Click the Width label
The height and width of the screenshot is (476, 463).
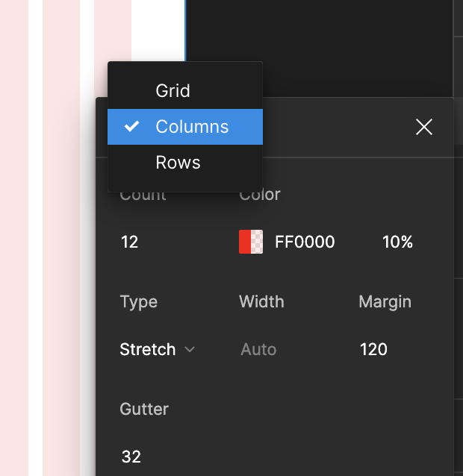click(x=261, y=301)
